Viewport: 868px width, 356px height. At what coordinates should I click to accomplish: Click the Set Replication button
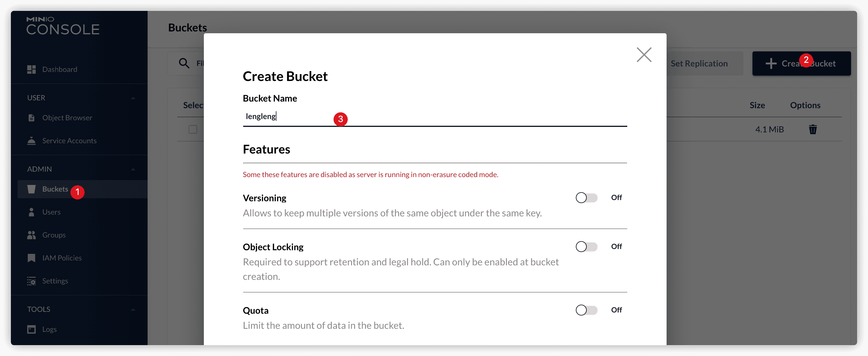coord(699,64)
